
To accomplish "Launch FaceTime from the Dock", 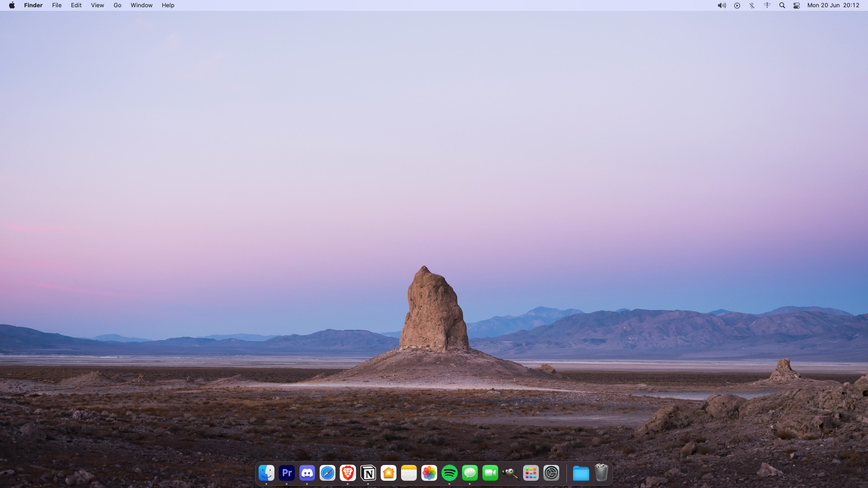I will (x=490, y=473).
